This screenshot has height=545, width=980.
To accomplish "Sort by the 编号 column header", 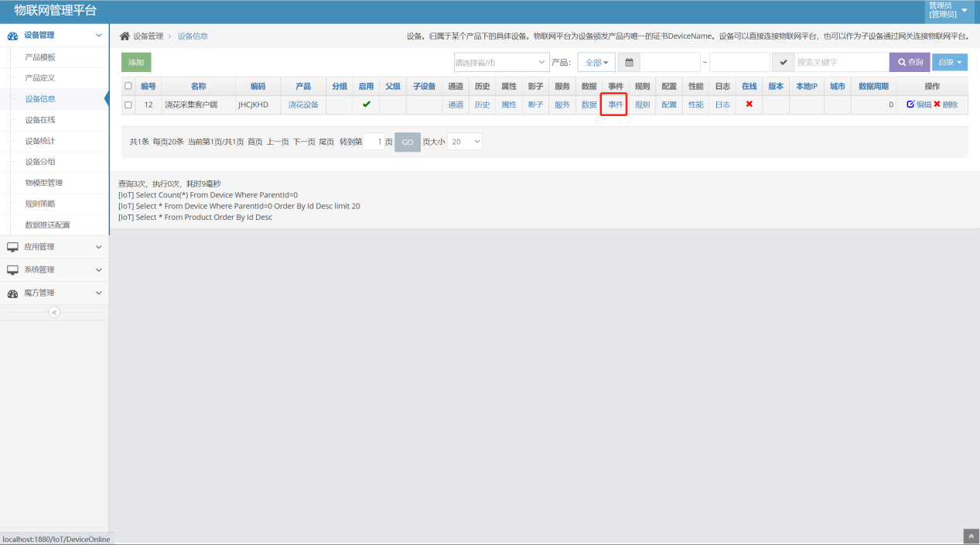I will coord(148,86).
